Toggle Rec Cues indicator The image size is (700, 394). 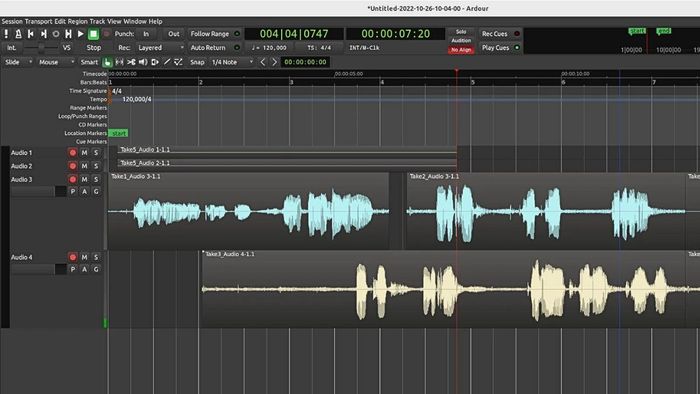point(500,34)
